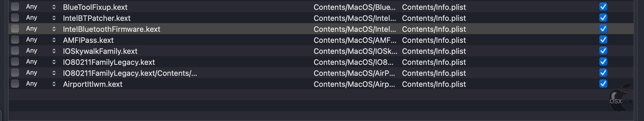
Task: Click Info.plist path cell for AirportItlwm.kext
Action: point(434,84)
